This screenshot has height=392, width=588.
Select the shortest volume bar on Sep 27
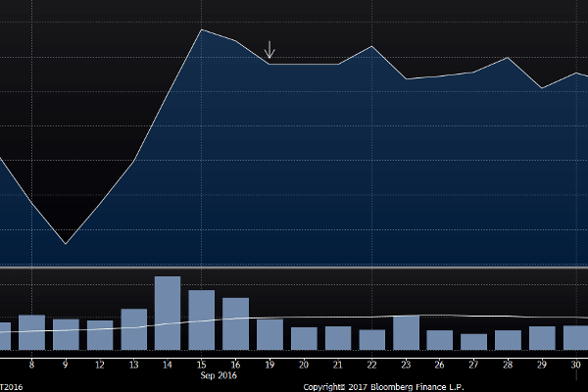point(473,342)
